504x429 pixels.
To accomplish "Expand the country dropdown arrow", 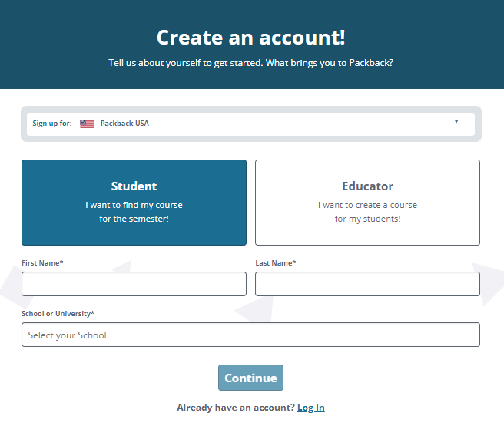I will (456, 122).
